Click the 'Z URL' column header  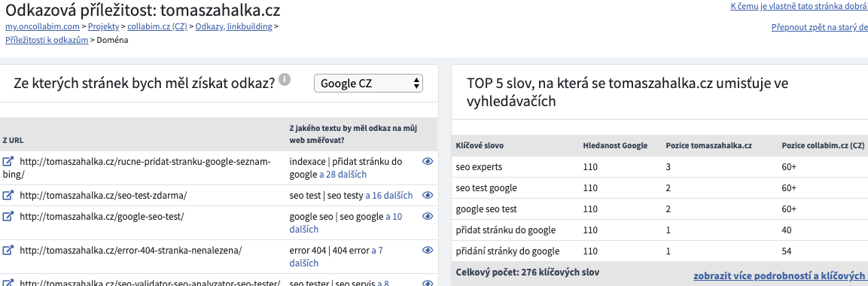click(14, 141)
